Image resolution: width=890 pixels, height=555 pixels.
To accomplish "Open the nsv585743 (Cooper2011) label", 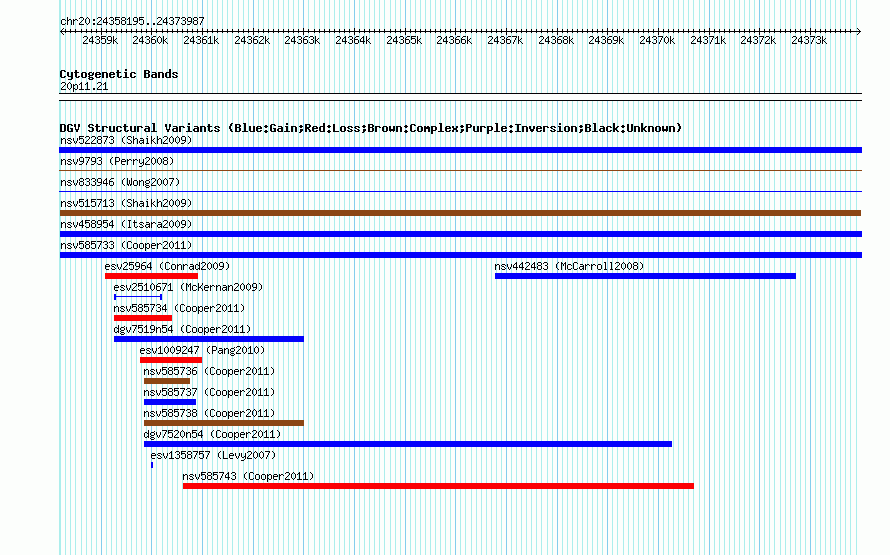I will pos(249,476).
